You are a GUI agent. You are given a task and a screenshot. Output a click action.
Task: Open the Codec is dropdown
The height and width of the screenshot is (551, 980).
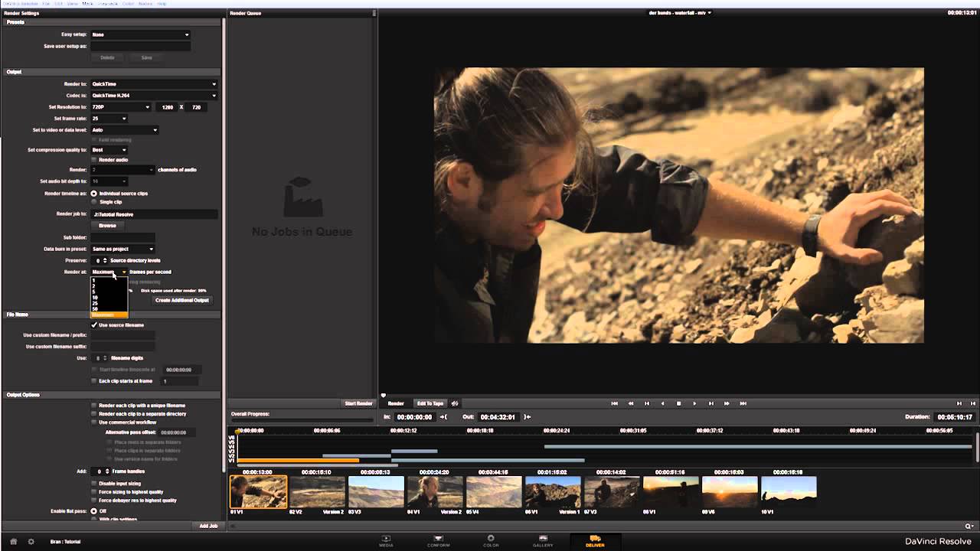pyautogui.click(x=154, y=96)
